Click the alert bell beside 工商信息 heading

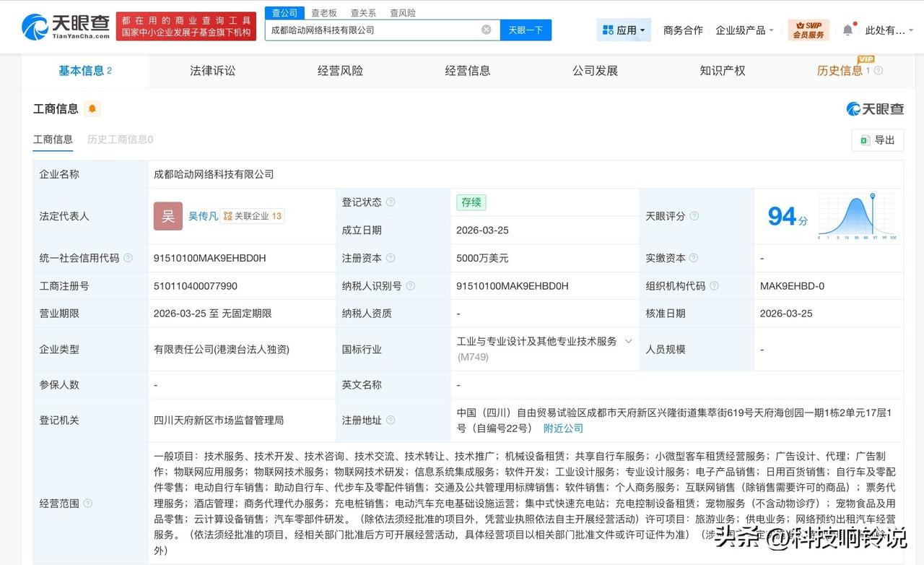tap(92, 108)
